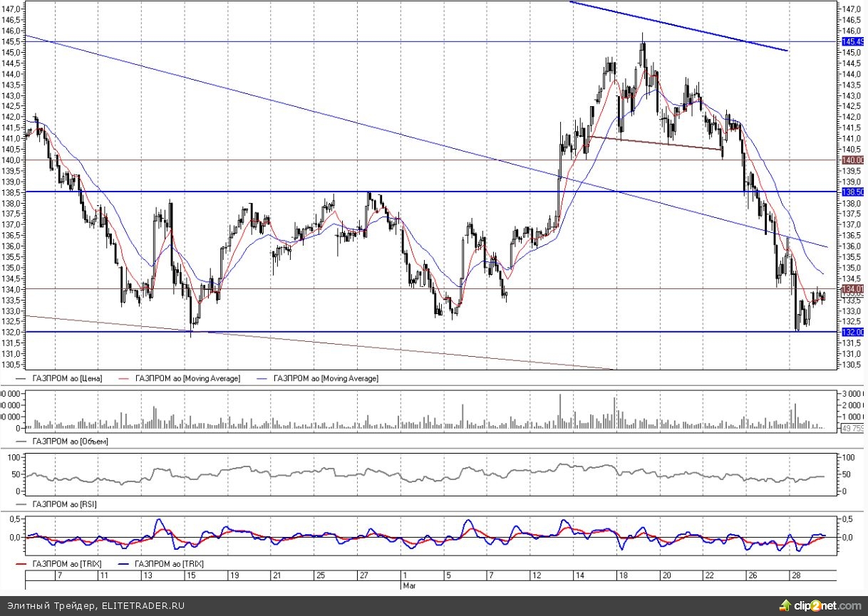Click the Mar month label on time axis
Screen dimensions: 868x616
408,585
